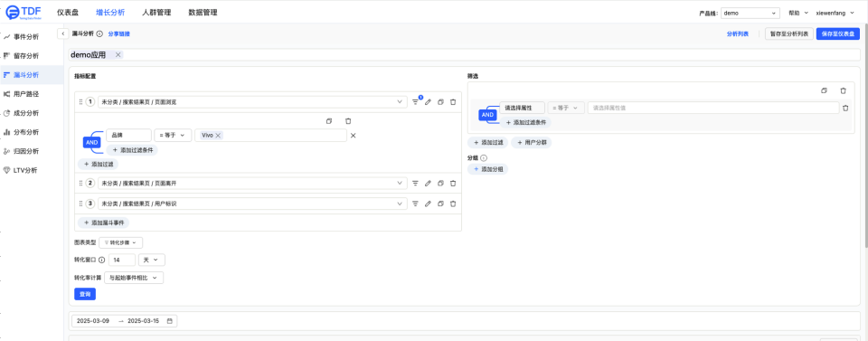Grab the drag handle of funnel step 2

pos(80,183)
